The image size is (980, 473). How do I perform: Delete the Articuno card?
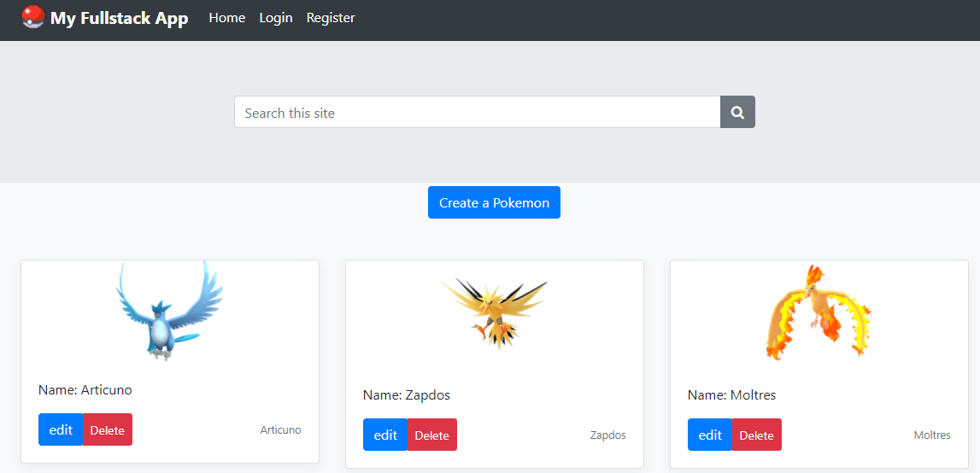[108, 430]
